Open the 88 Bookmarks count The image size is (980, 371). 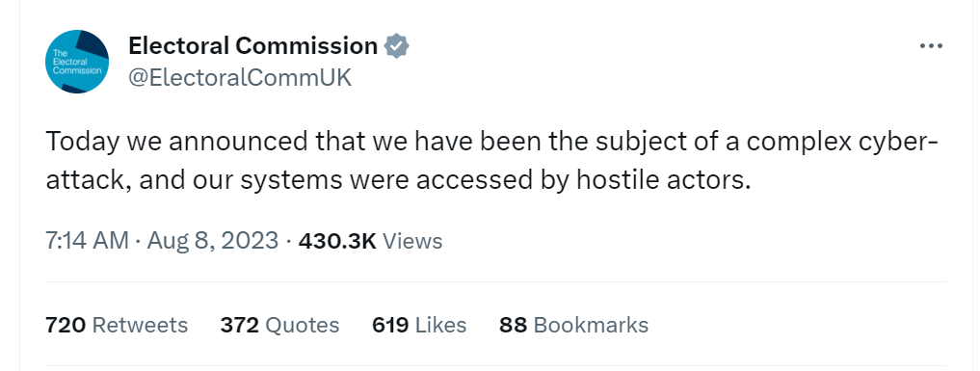coord(573,325)
